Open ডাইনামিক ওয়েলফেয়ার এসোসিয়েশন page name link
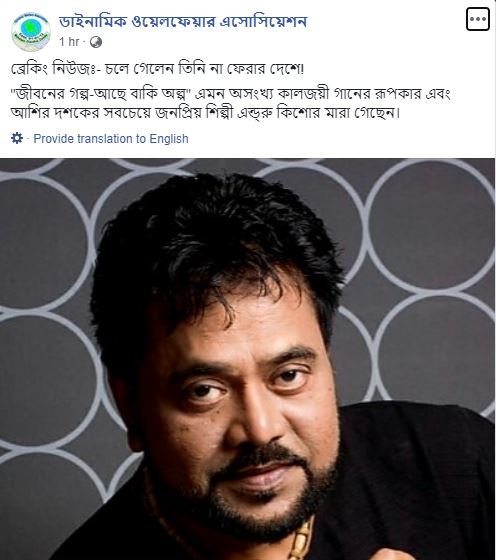496x560 pixels. 183,21
